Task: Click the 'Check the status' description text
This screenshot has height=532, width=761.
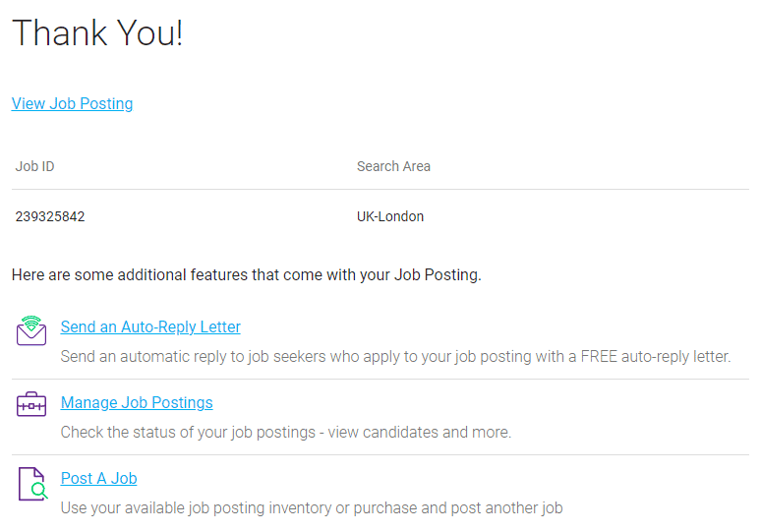Action: point(286,433)
